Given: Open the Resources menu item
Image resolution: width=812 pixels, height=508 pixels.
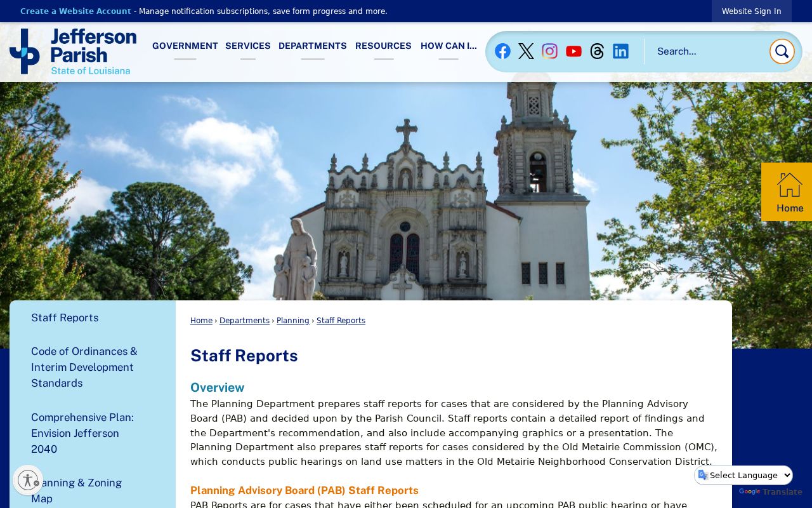Looking at the screenshot, I should click(383, 46).
